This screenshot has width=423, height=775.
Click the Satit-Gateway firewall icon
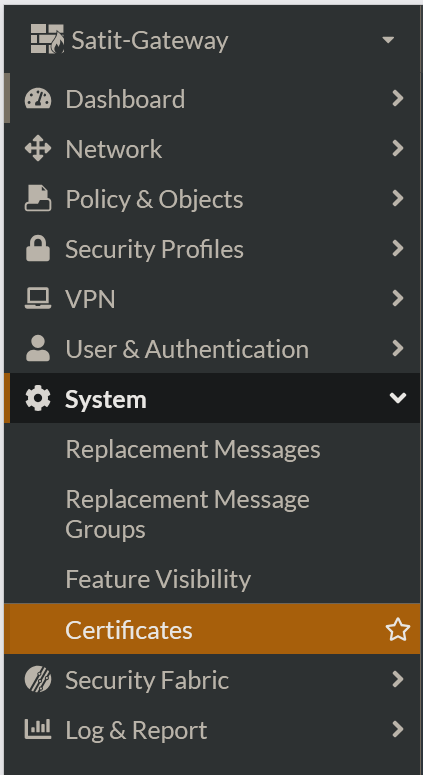pyautogui.click(x=47, y=39)
